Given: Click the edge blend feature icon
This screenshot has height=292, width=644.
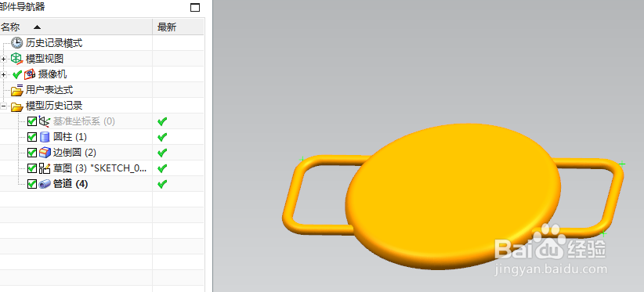Looking at the screenshot, I should click(45, 153).
